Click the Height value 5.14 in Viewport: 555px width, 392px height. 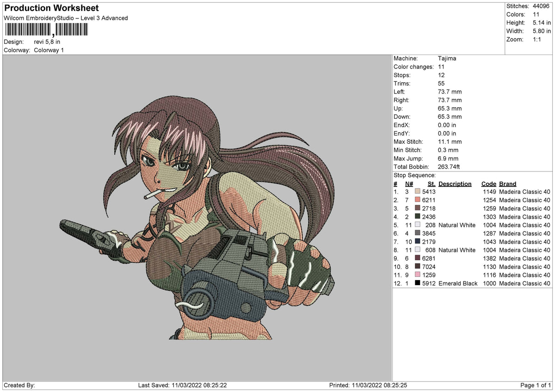(x=542, y=23)
